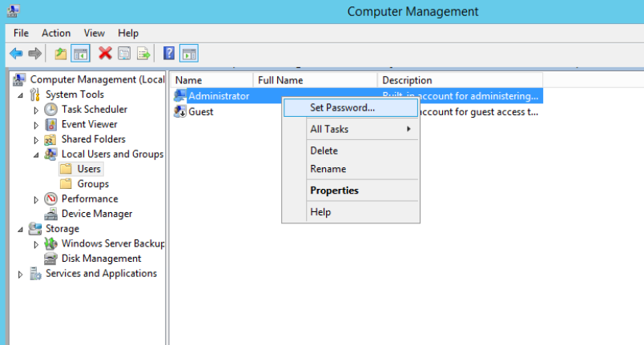The height and width of the screenshot is (345, 644).
Task: Click the Back arrow toolbar icon
Action: click(x=15, y=54)
